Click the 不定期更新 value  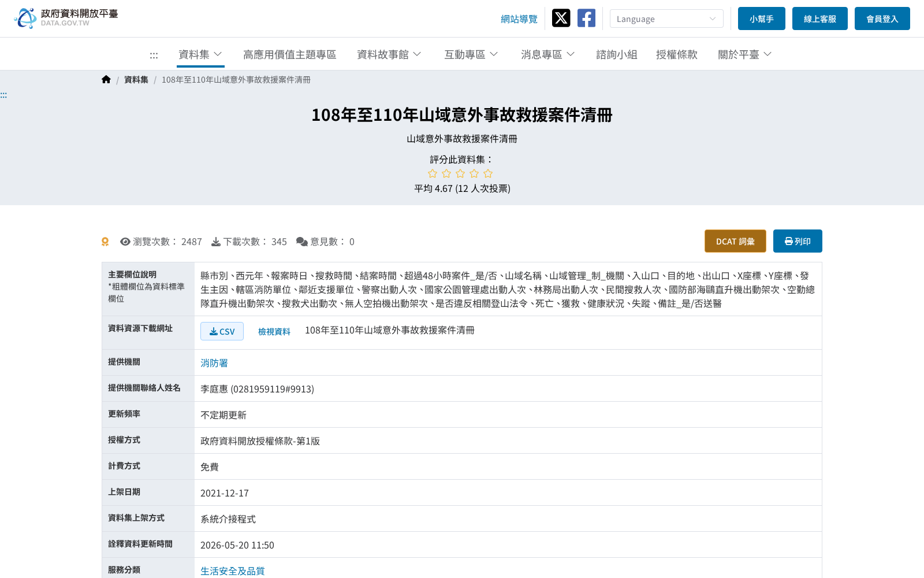point(223,415)
